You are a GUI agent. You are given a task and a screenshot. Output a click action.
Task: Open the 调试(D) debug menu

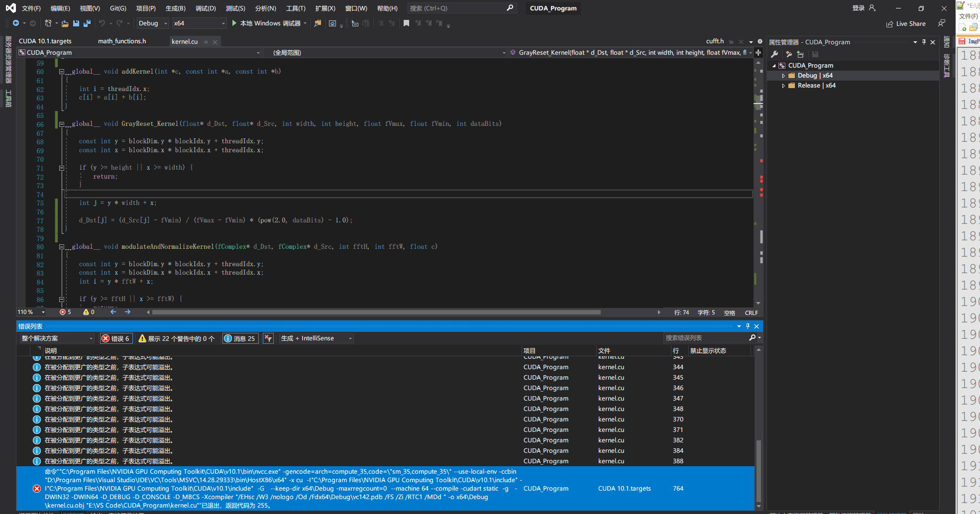click(x=206, y=8)
